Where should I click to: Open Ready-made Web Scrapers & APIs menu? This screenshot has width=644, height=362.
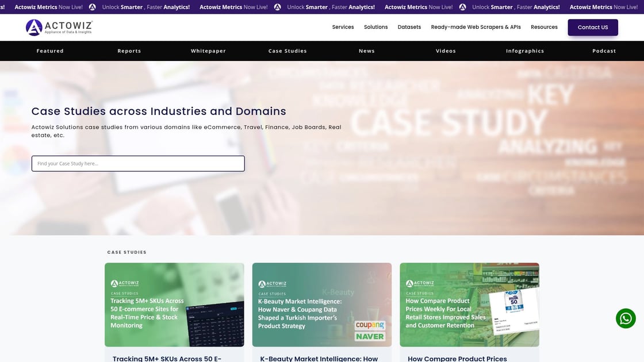pyautogui.click(x=476, y=27)
